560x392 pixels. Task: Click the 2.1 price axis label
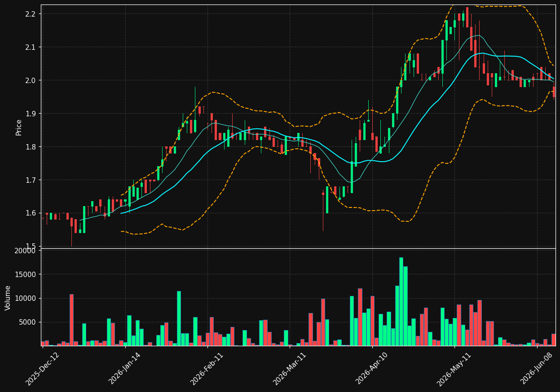(31, 47)
